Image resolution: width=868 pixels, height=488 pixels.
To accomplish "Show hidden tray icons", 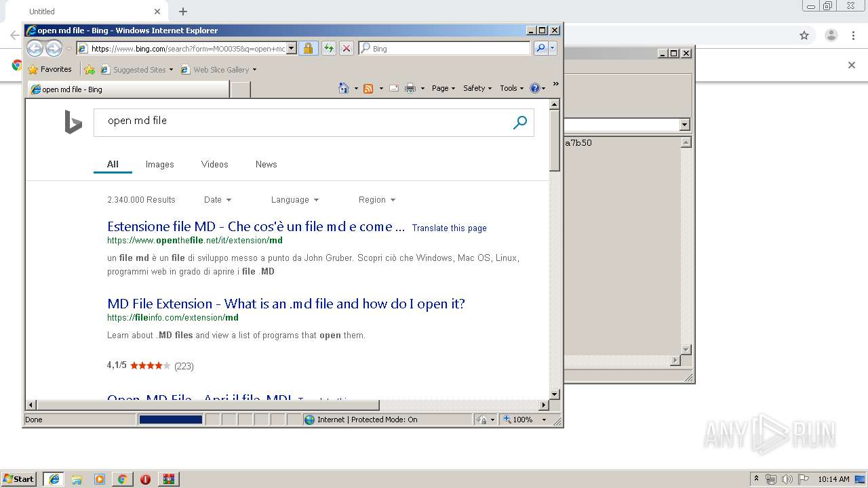I will (x=756, y=479).
